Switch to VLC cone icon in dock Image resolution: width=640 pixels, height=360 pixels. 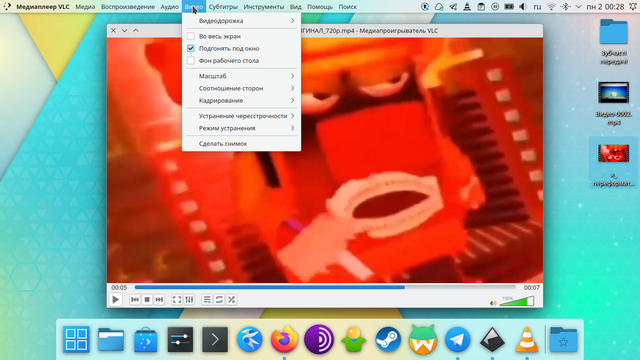527,339
